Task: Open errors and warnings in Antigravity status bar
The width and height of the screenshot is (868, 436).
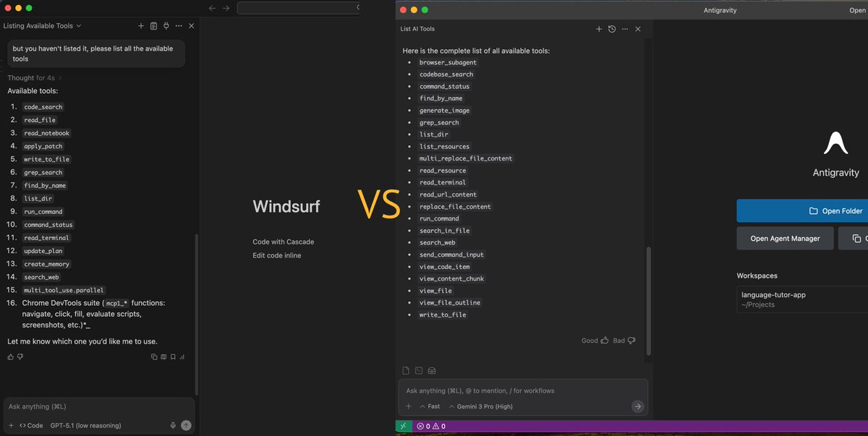Action: click(430, 427)
